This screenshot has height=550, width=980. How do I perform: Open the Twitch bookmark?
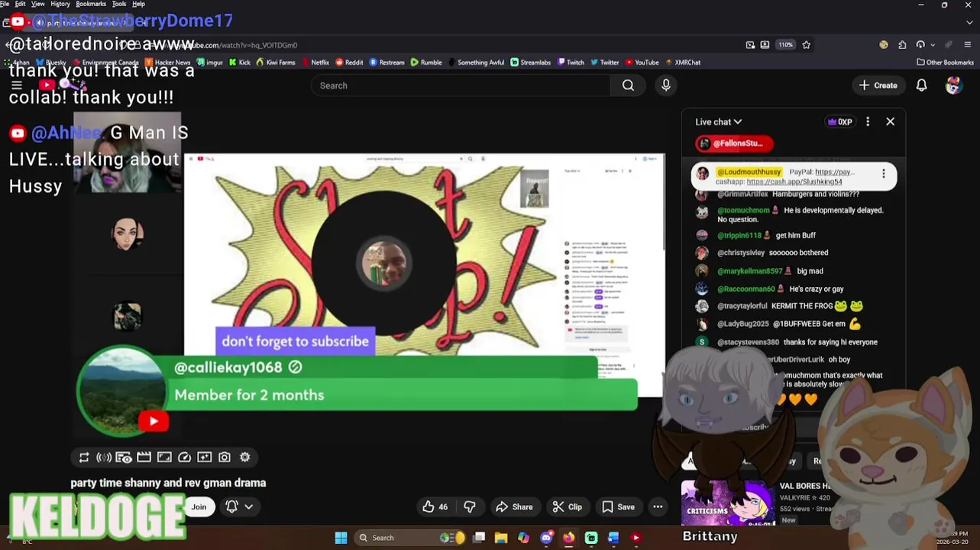(571, 62)
